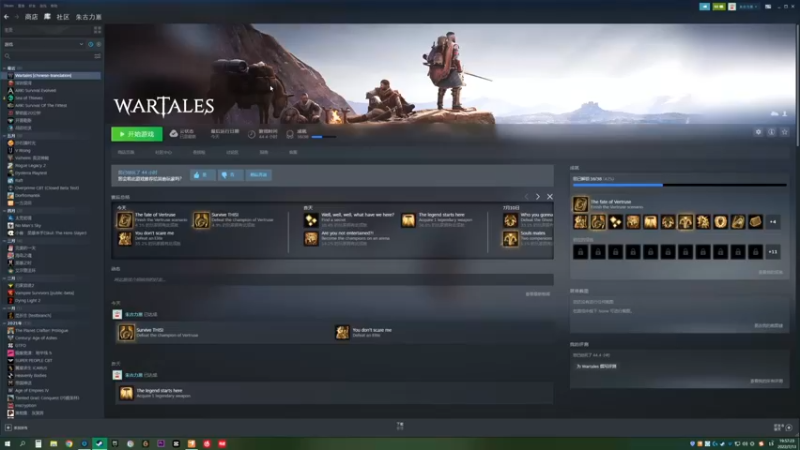Click the achievements medal icon beside Play

[290, 134]
